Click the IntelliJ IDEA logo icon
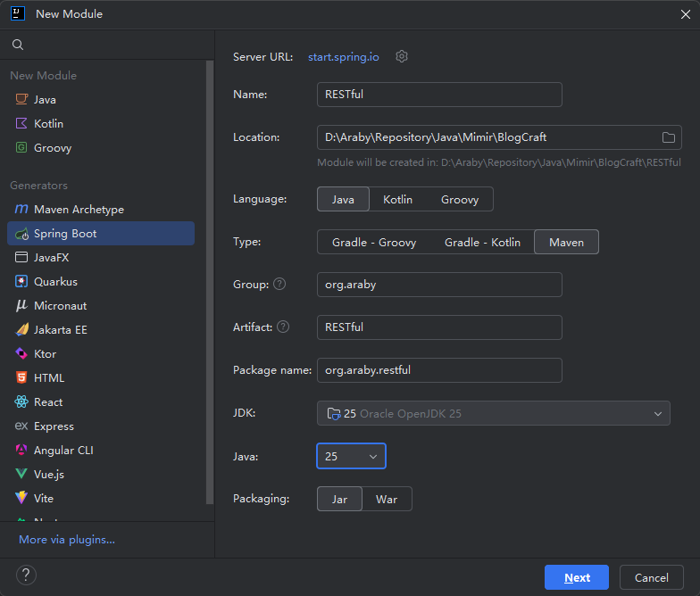 coord(18,13)
